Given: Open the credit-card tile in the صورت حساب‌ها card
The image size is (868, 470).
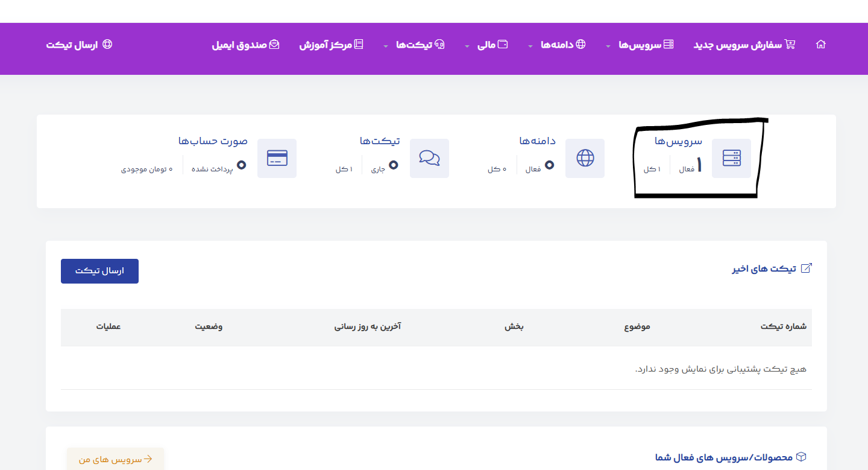Looking at the screenshot, I should (x=277, y=158).
